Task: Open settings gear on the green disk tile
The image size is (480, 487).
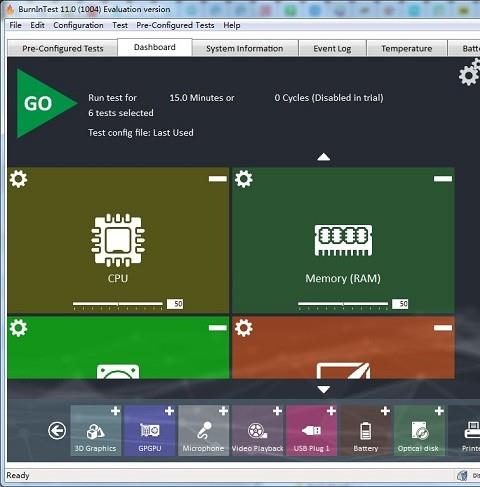Action: coord(18,328)
